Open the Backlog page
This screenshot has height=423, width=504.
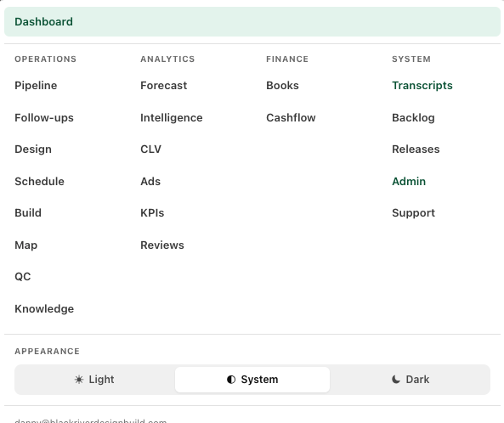413,117
